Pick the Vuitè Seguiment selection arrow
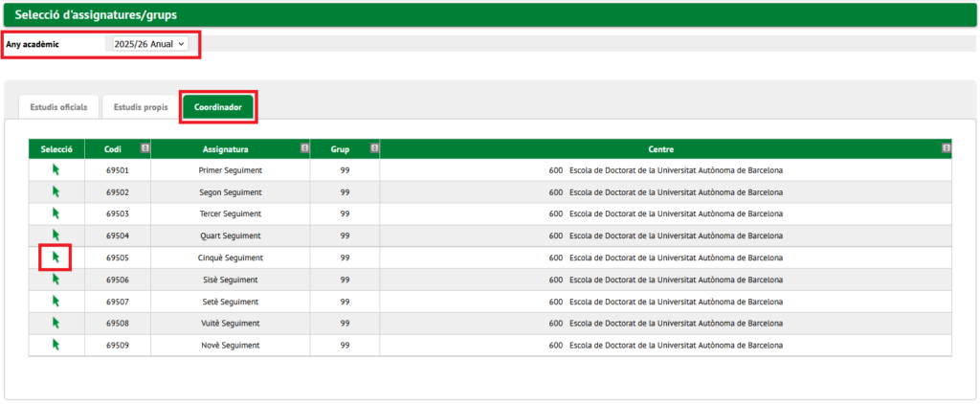 pos(56,323)
